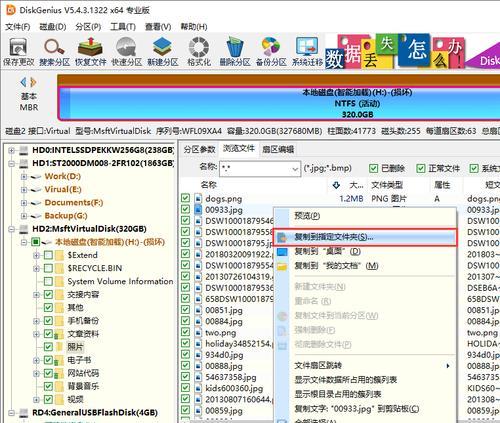Open the file name filter dropdown
Viewport: 500px width, 423px height.
(295, 169)
